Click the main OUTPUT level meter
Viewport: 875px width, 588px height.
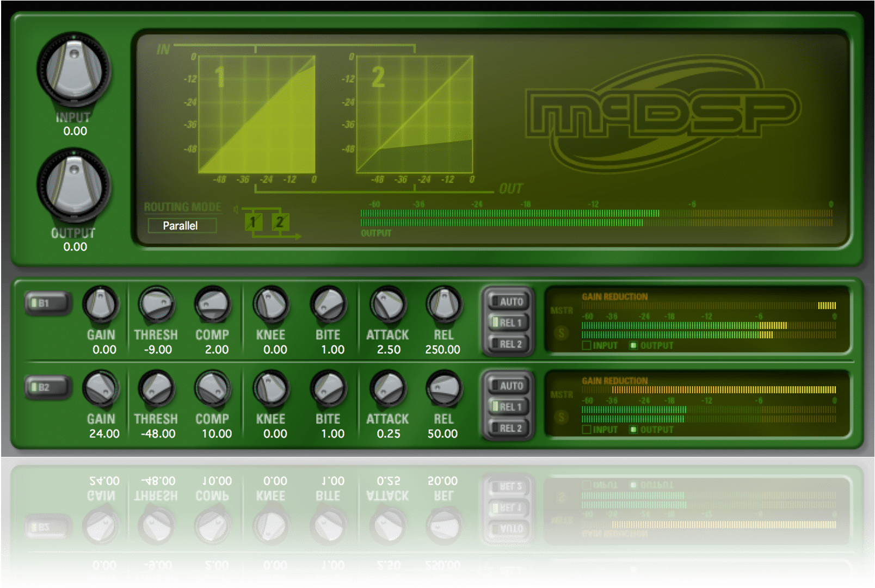596,218
